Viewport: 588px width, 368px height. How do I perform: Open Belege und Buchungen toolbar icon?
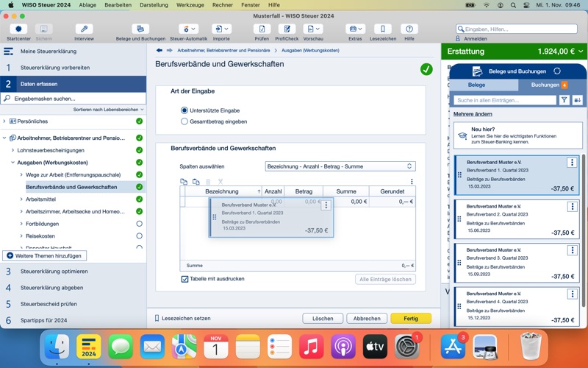[140, 29]
